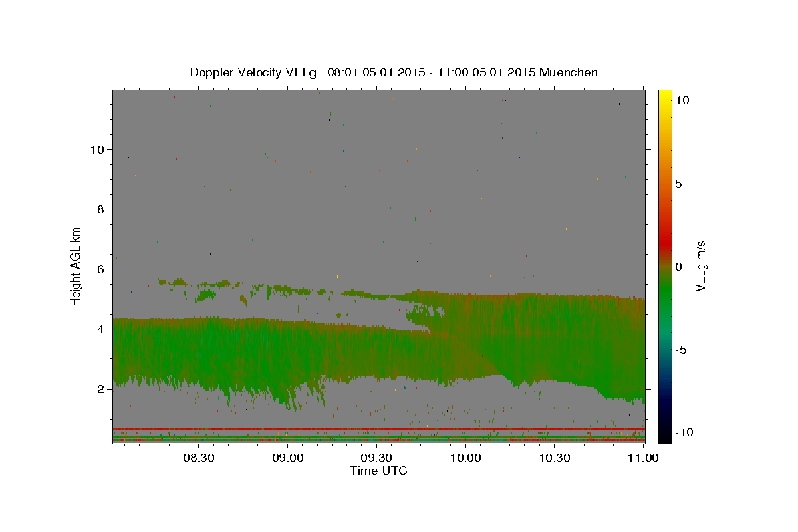
Task: Click the height axis label '4'
Action: click(x=100, y=329)
